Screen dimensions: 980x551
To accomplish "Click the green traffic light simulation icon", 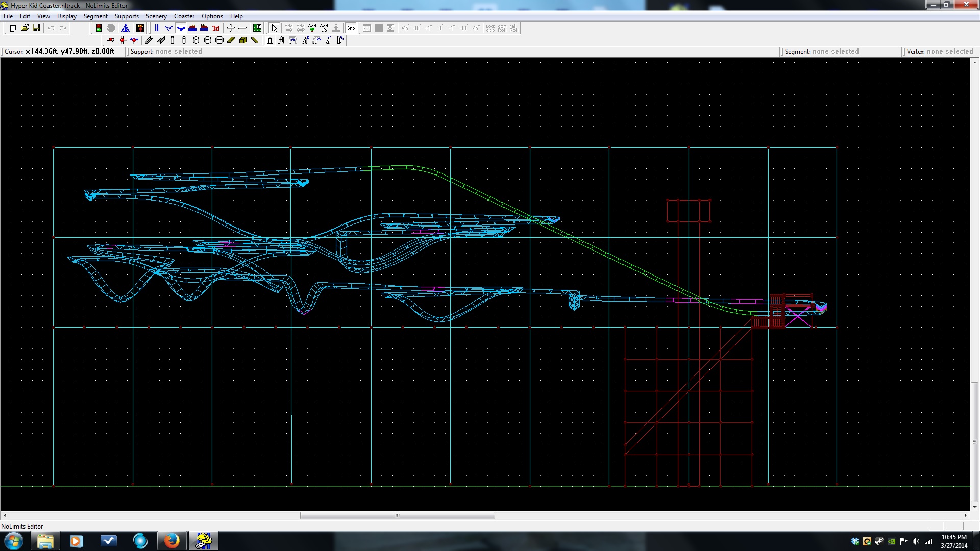I will coord(99,28).
